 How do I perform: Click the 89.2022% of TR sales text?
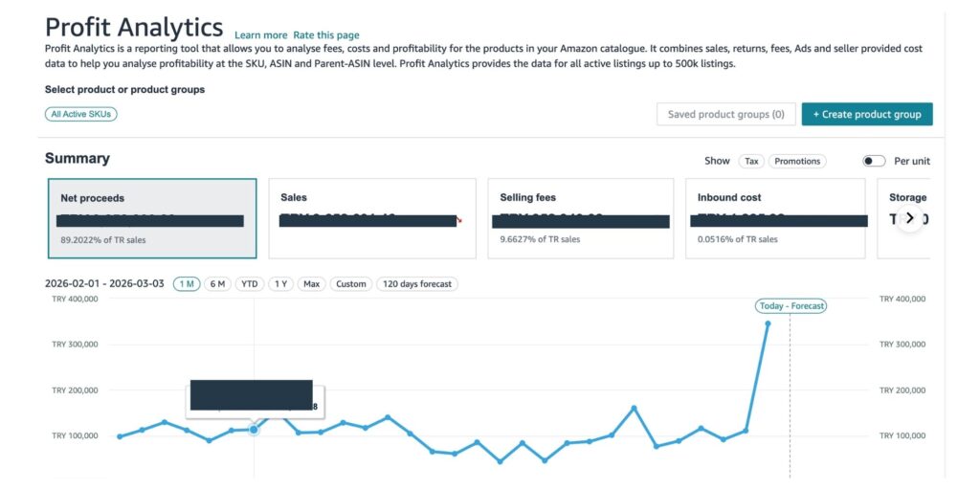103,240
